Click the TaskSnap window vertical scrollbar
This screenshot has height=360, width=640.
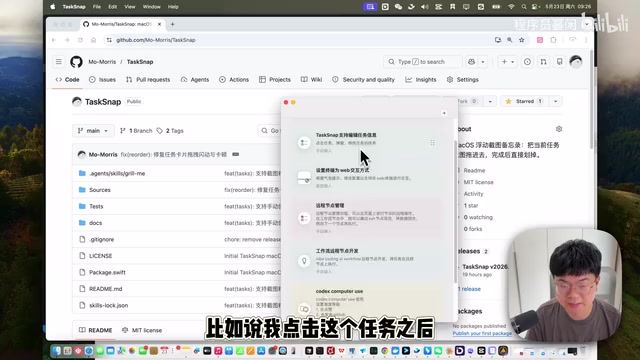pos(455,211)
